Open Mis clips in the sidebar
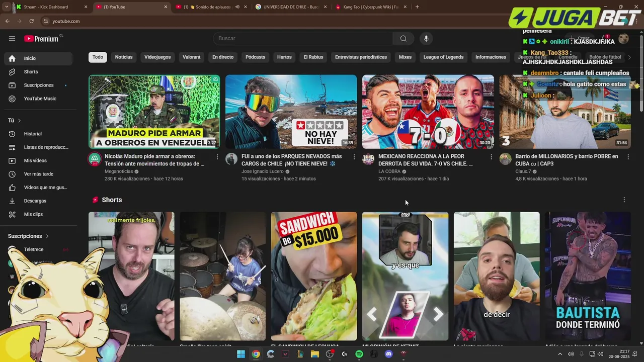The image size is (644, 362). click(x=38, y=214)
